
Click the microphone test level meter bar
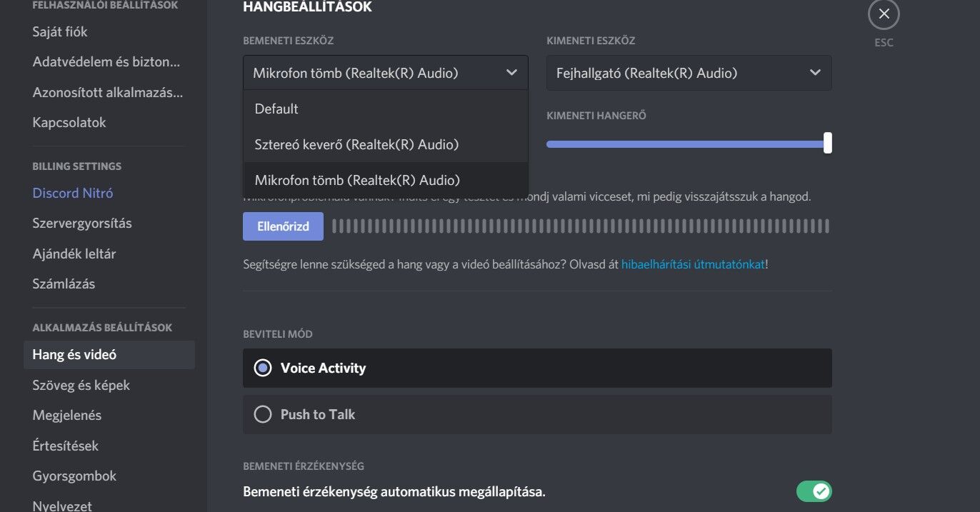pyautogui.click(x=581, y=226)
